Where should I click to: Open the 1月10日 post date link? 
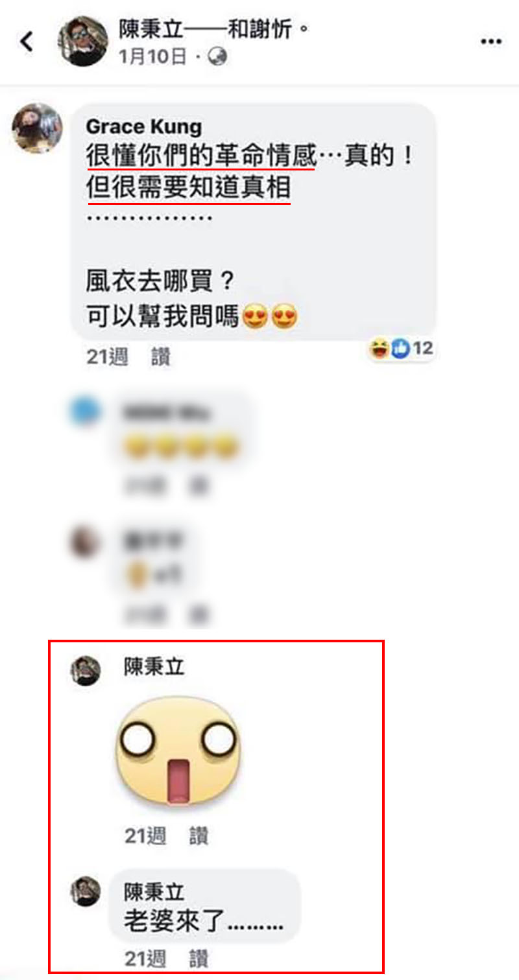click(x=153, y=57)
